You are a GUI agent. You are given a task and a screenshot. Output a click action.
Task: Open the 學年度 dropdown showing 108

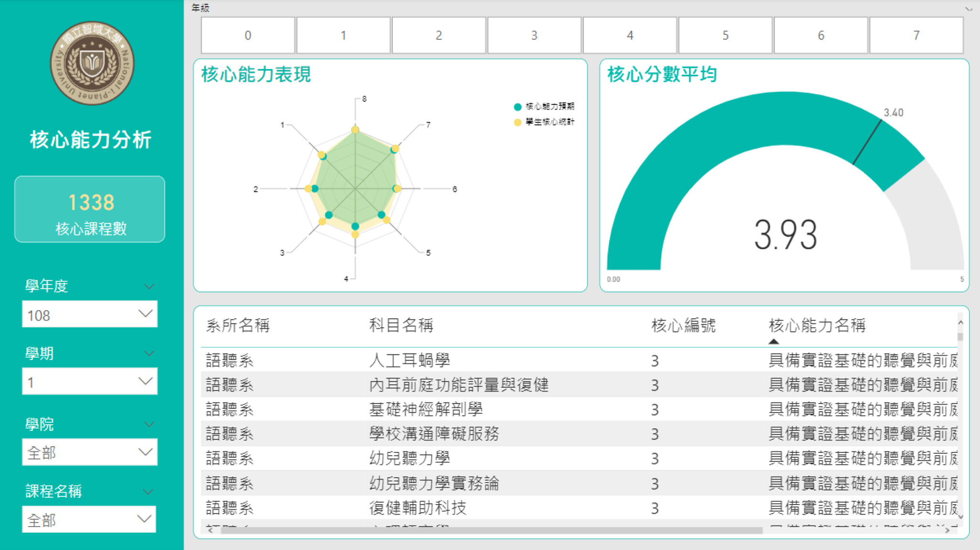point(90,314)
